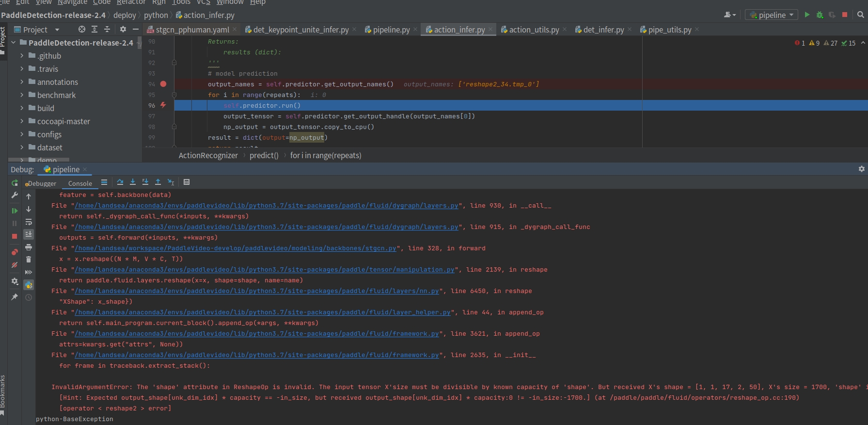Run with coverage icon in top toolbar
The width and height of the screenshot is (868, 425).
point(832,15)
